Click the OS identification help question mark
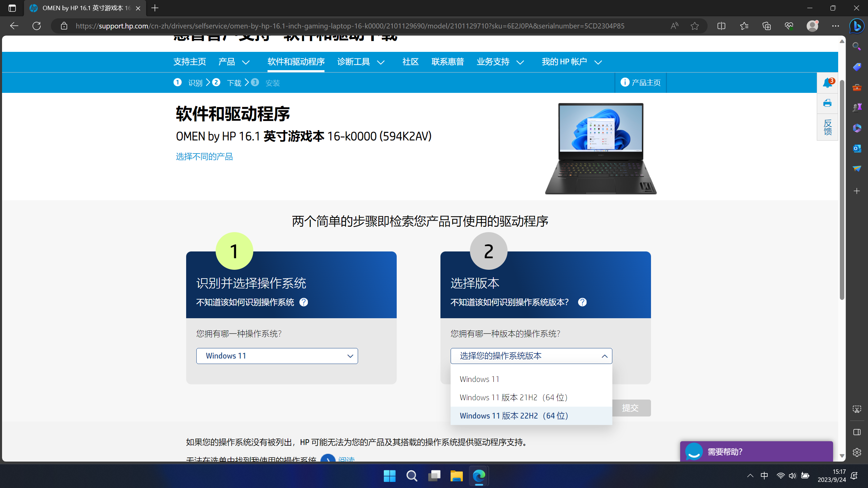The image size is (868, 488). point(303,302)
